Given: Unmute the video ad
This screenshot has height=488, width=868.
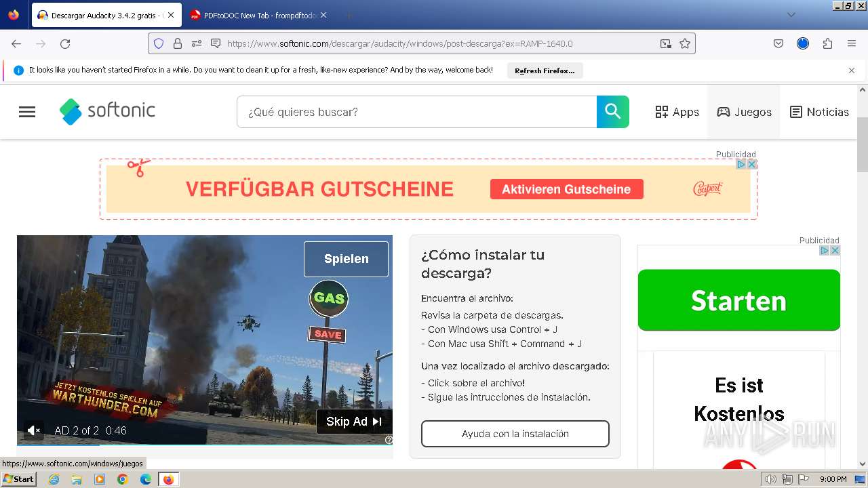Looking at the screenshot, I should (x=33, y=430).
